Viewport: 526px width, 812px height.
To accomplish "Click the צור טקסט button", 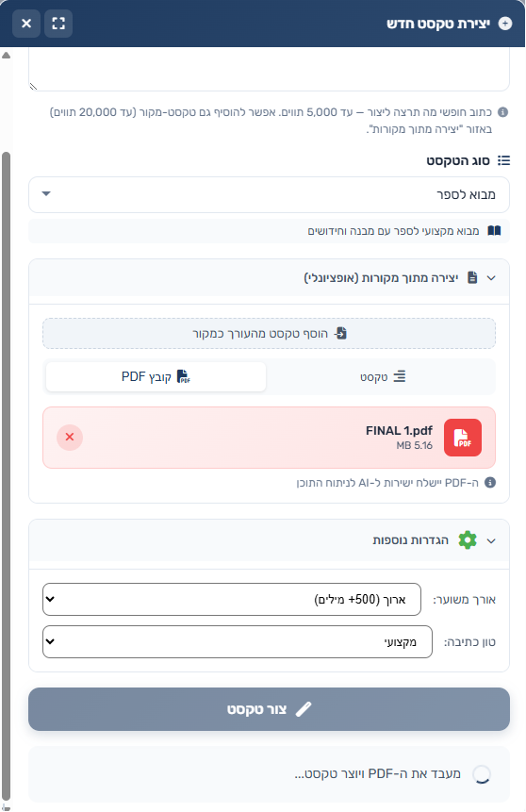I will click(270, 709).
